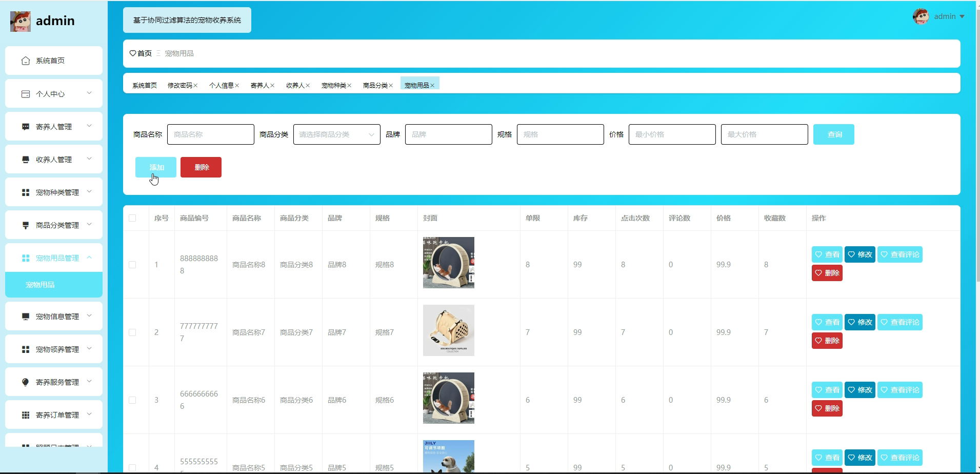Click the 添加 add button

156,167
